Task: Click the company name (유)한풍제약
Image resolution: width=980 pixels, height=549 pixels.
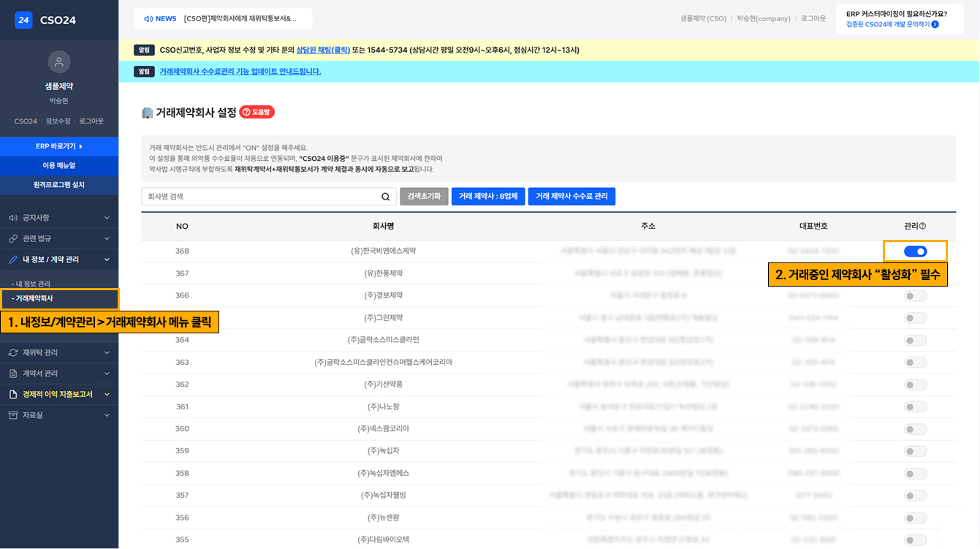Action: [x=383, y=273]
